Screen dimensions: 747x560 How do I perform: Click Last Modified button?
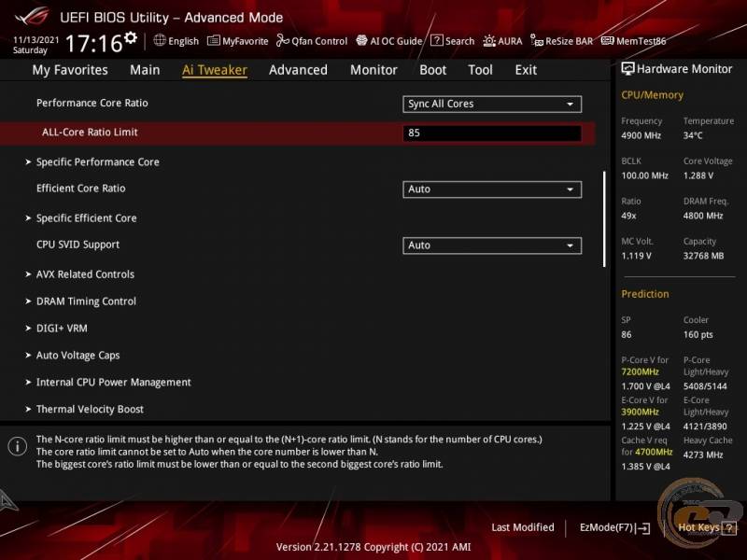pos(523,527)
